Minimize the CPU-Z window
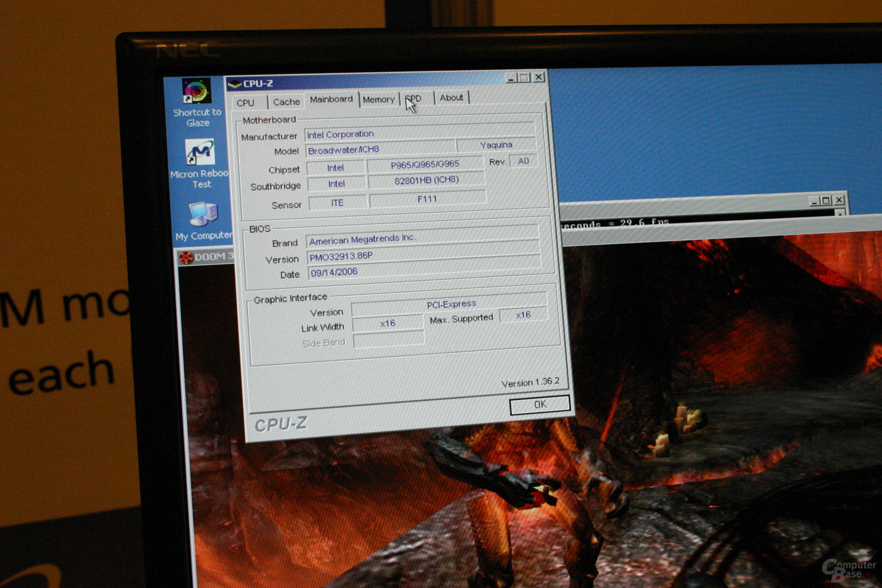This screenshot has width=882, height=588. [511, 78]
